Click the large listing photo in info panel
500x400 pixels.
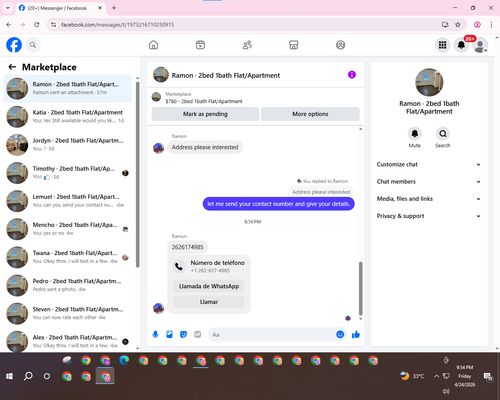(x=429, y=82)
